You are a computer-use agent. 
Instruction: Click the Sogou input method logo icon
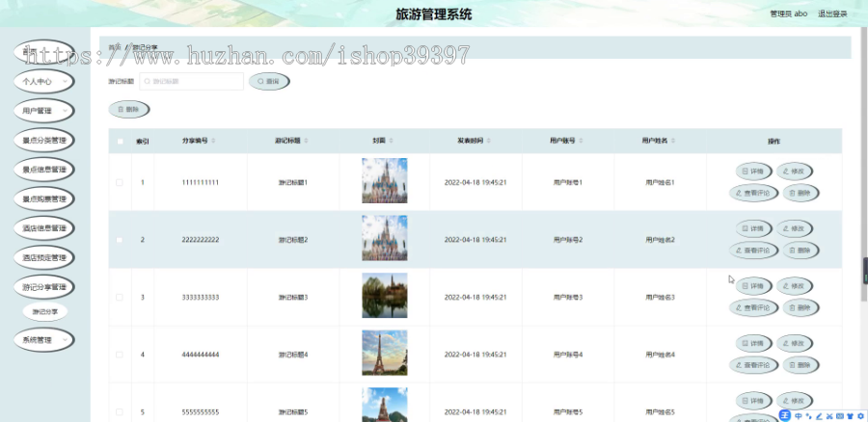tap(784, 416)
